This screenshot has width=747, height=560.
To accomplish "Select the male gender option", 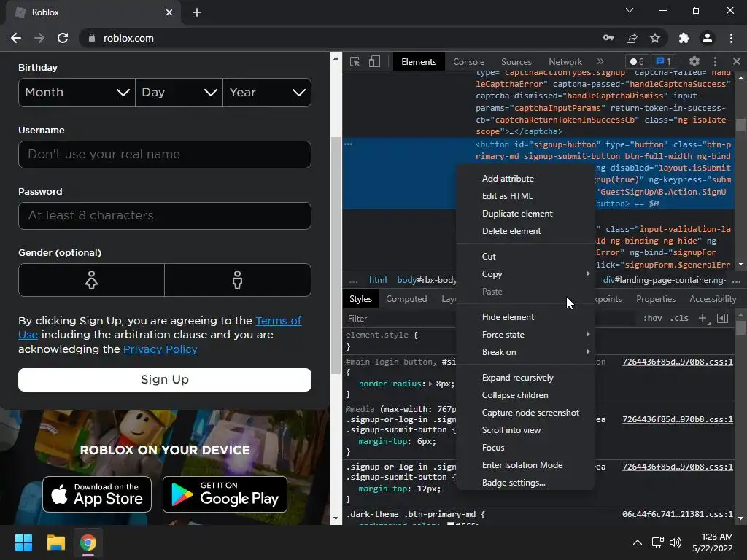I will (238, 280).
